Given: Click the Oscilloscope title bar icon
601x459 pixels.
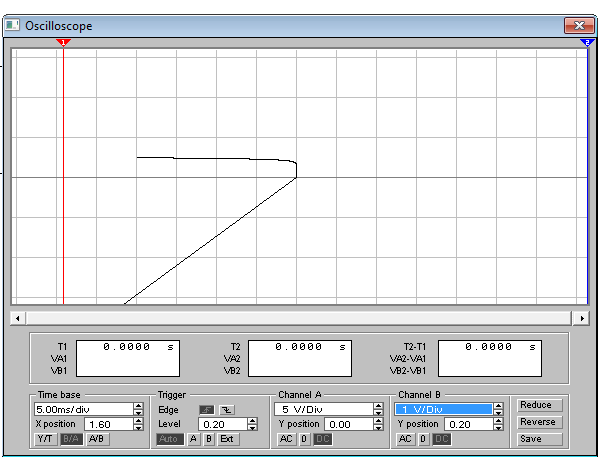Looking at the screenshot, I should tap(12, 26).
